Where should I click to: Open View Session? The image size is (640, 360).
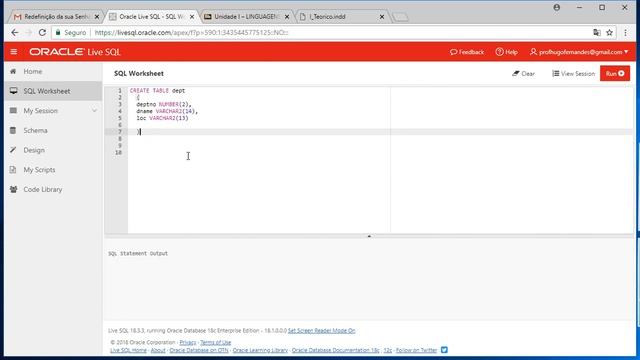pyautogui.click(x=573, y=73)
